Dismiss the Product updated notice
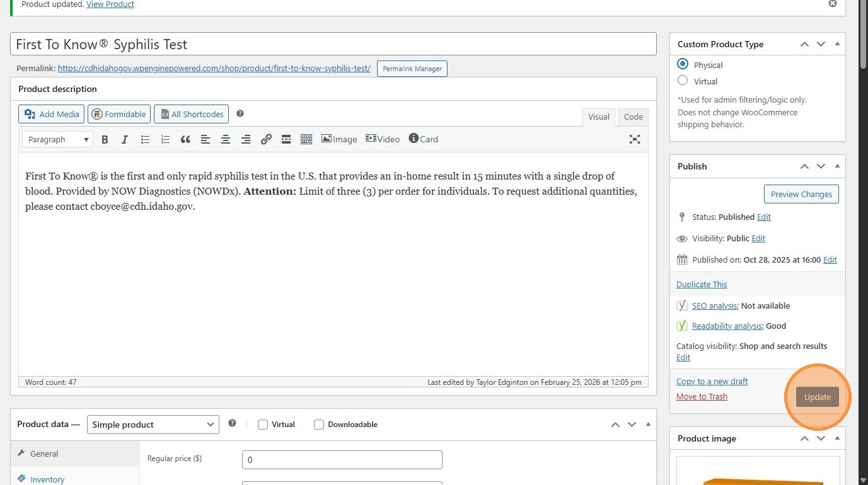868x485 pixels. (x=833, y=4)
